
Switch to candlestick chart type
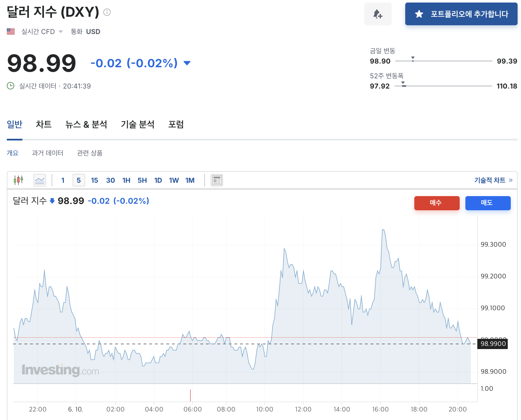point(18,180)
